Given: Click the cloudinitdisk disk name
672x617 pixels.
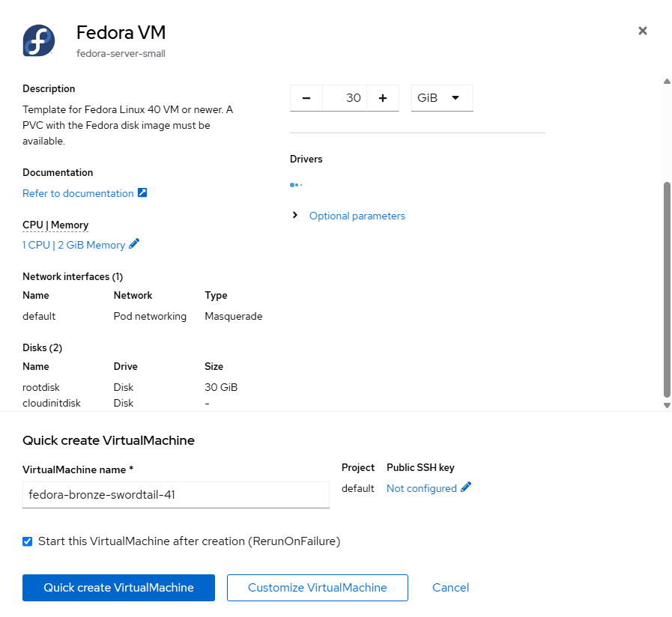Looking at the screenshot, I should pos(52,403).
